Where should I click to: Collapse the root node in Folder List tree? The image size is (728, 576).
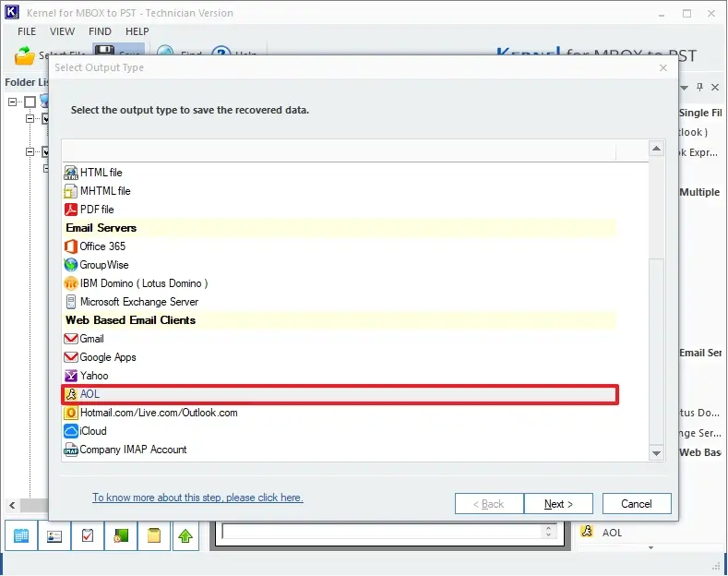13,102
